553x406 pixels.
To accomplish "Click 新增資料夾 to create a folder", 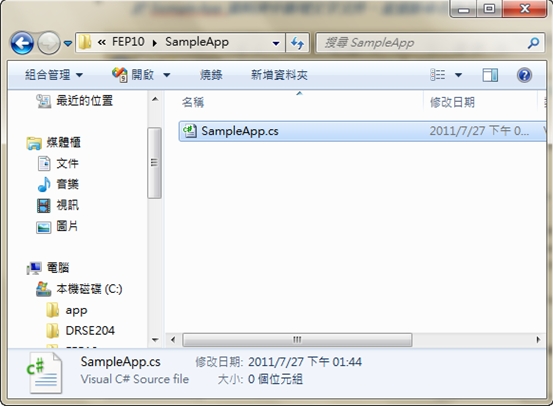I will (x=279, y=75).
